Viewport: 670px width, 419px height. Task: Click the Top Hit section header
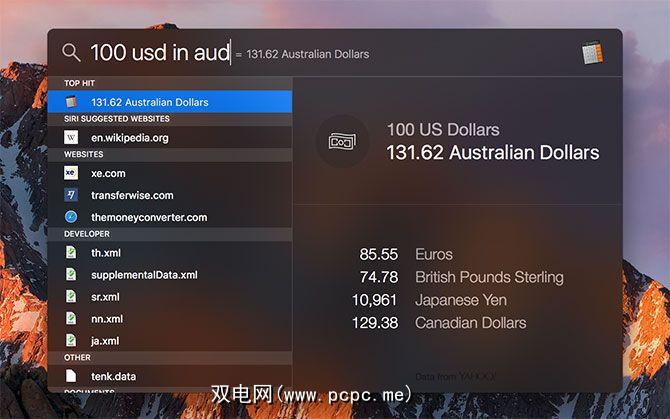(x=79, y=83)
